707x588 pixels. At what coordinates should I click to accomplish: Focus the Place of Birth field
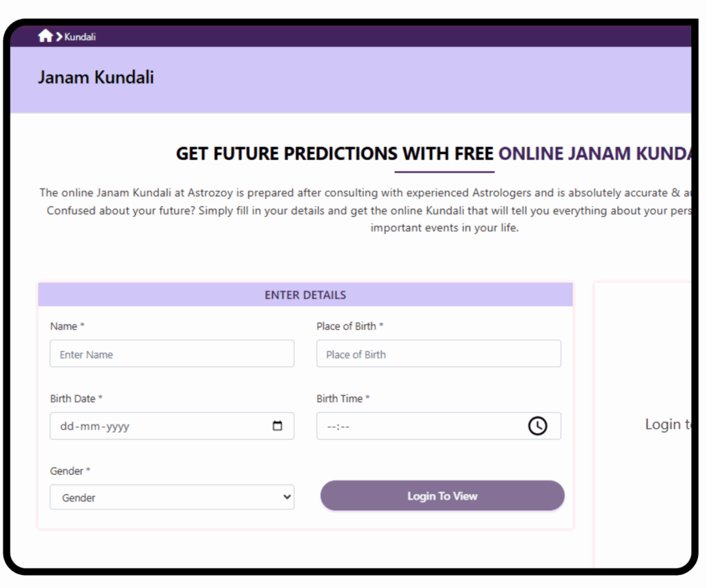pos(438,354)
